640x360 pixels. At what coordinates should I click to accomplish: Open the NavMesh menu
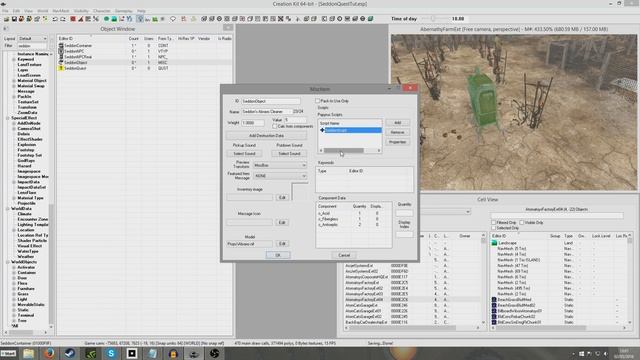[61, 11]
